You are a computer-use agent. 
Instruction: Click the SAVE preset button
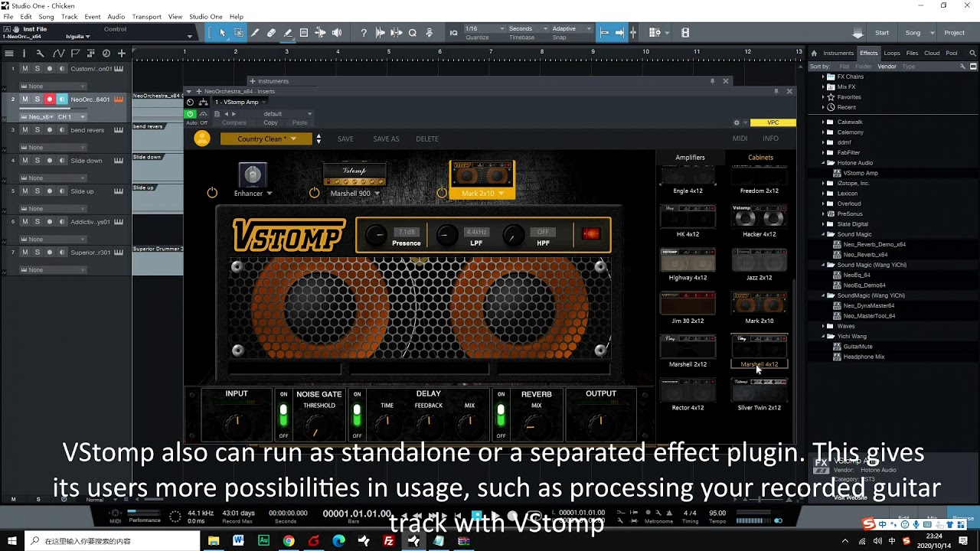pos(346,139)
